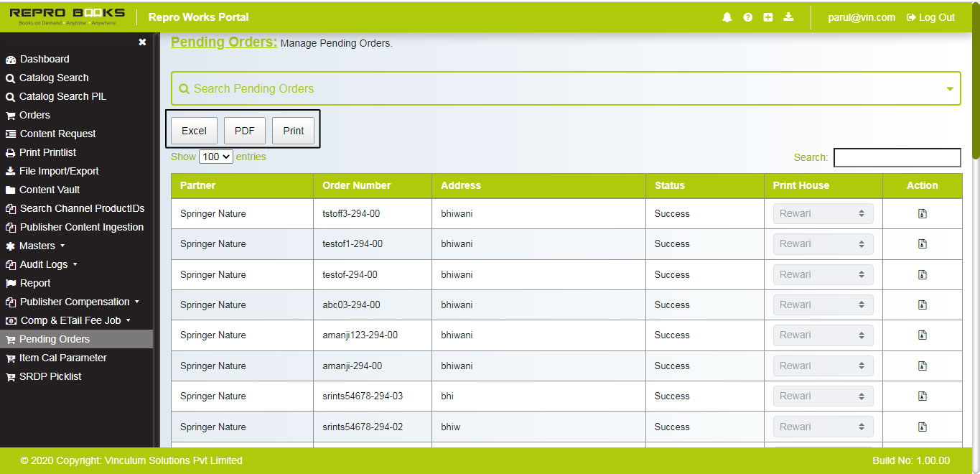Open the Show entries dropdown
This screenshot has height=474, width=980.
tap(215, 157)
